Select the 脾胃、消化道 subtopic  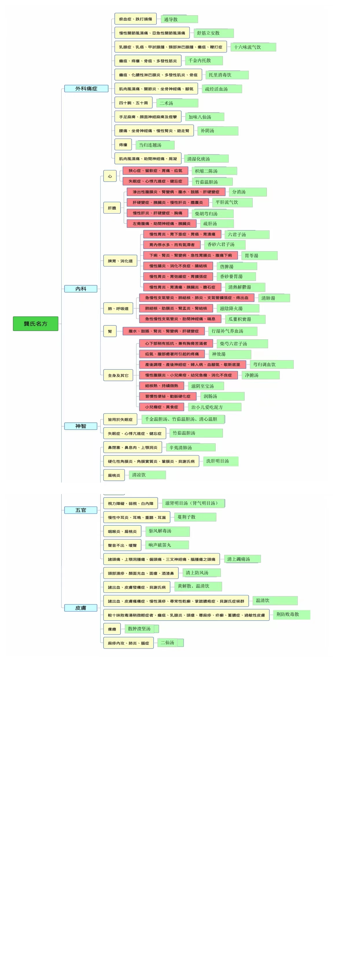tap(120, 261)
